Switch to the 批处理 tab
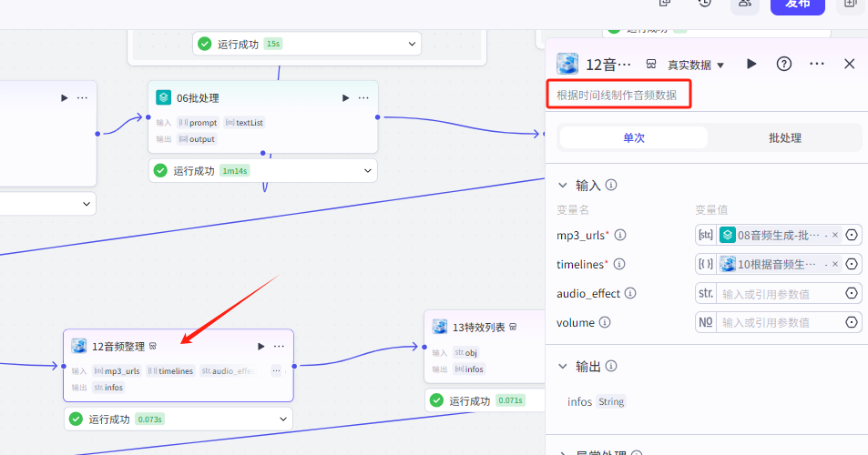Viewport: 868px width, 455px height. (784, 137)
